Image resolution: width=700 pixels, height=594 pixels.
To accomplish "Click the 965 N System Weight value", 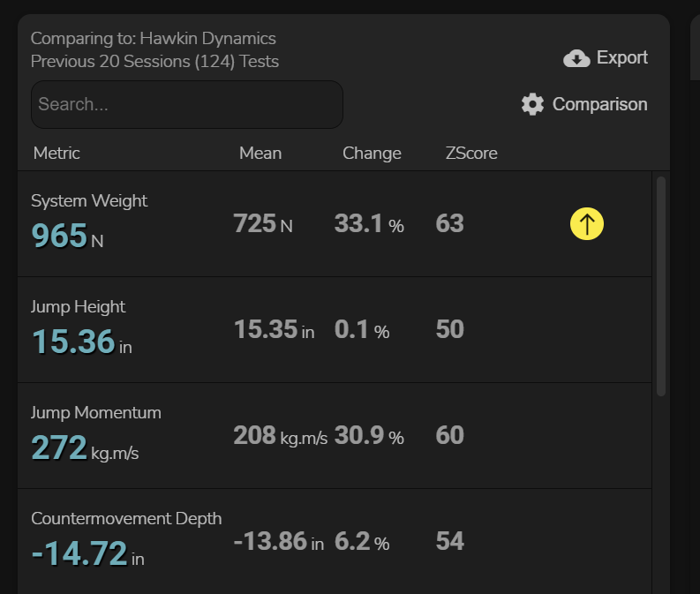I will point(60,237).
